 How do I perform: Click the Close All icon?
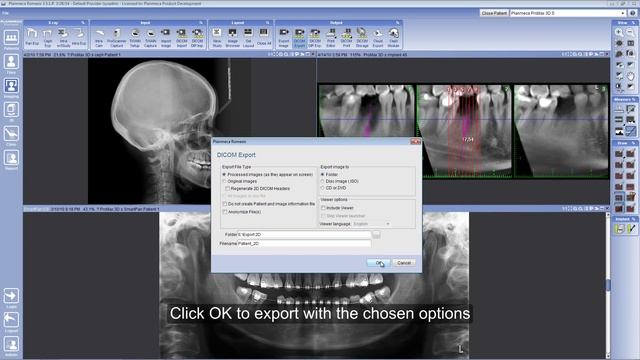(x=264, y=37)
